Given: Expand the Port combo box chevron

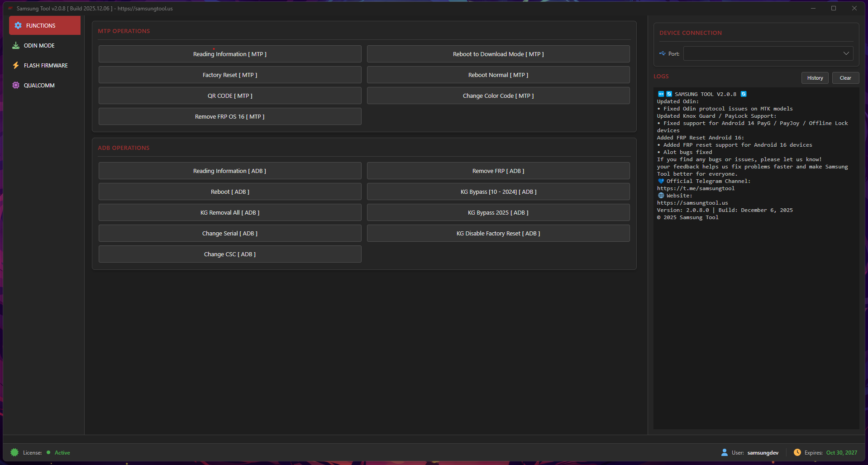Looking at the screenshot, I should pos(846,53).
